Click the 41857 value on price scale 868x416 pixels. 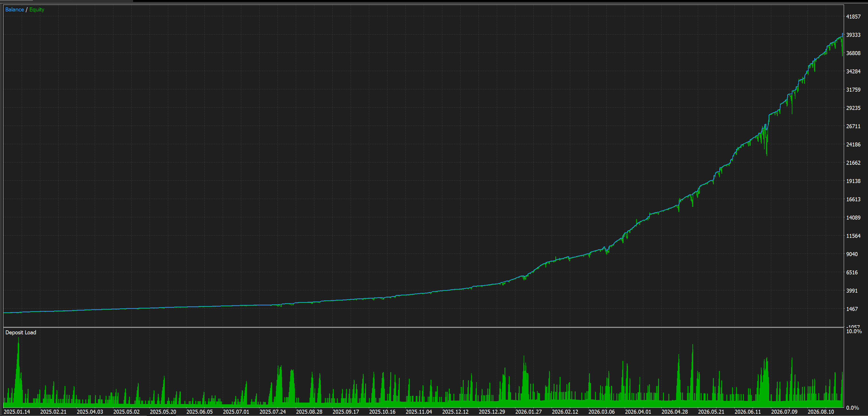click(x=853, y=17)
